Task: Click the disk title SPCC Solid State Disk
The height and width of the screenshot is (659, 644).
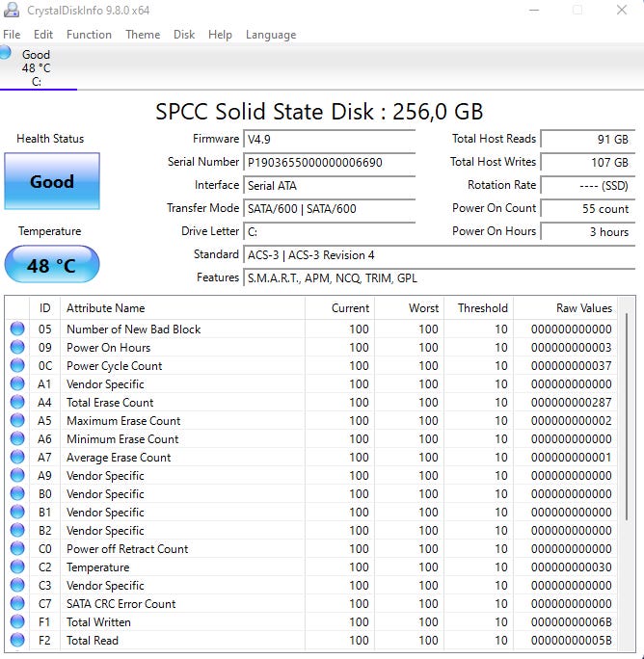Action: pyautogui.click(x=319, y=112)
